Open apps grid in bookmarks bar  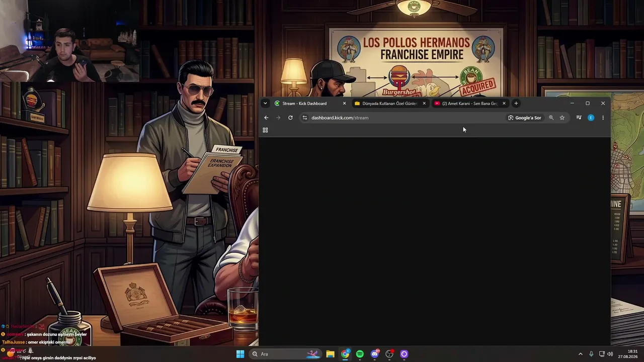265,130
